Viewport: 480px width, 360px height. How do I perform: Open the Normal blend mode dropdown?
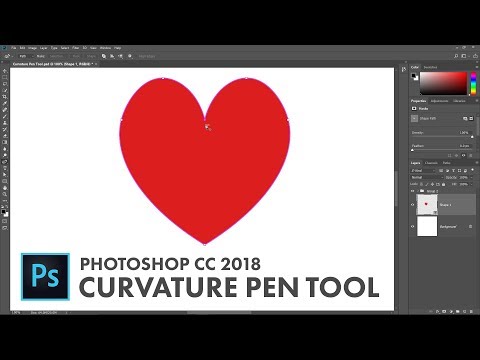pos(427,177)
